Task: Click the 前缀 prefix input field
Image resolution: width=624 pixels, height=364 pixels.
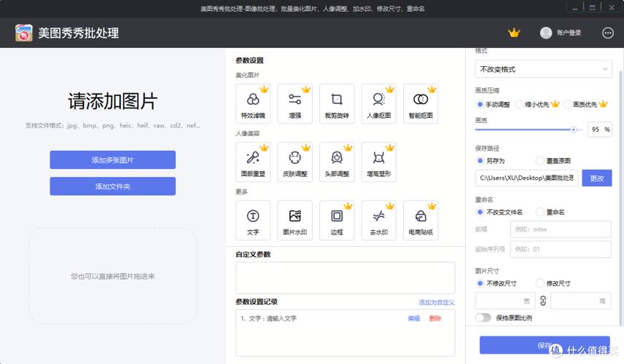Action: point(561,229)
